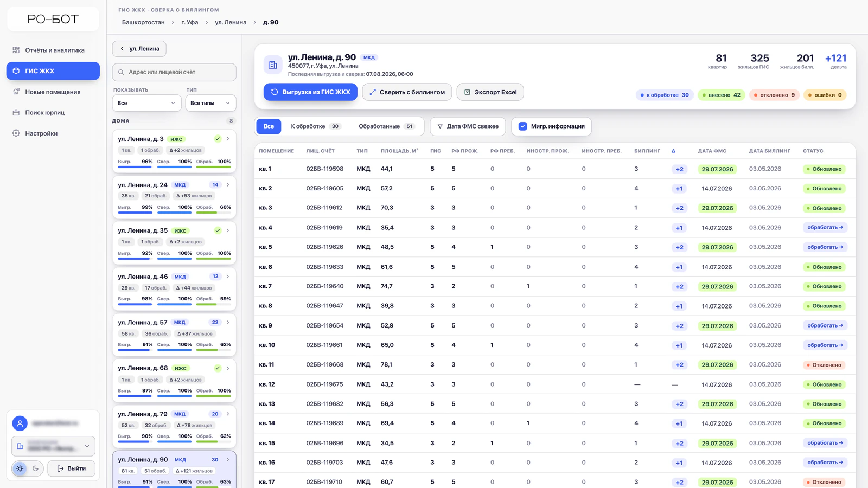This screenshot has height=488, width=868.
Task: Click green check icon on д. 35 card
Action: click(x=218, y=230)
